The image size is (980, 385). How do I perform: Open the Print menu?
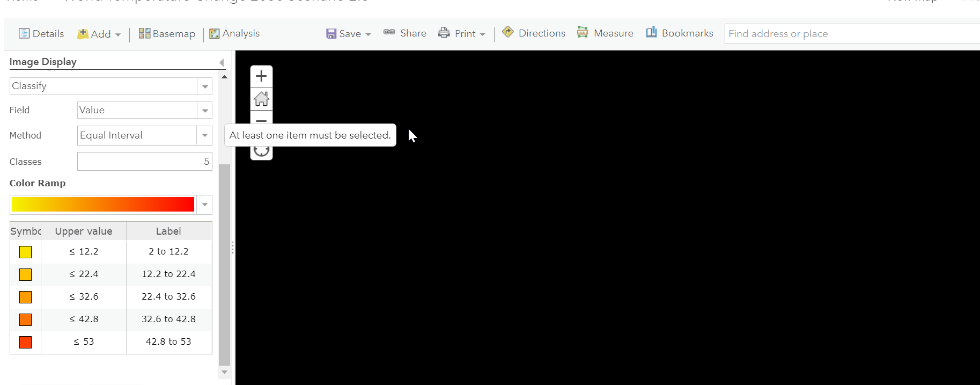click(462, 33)
